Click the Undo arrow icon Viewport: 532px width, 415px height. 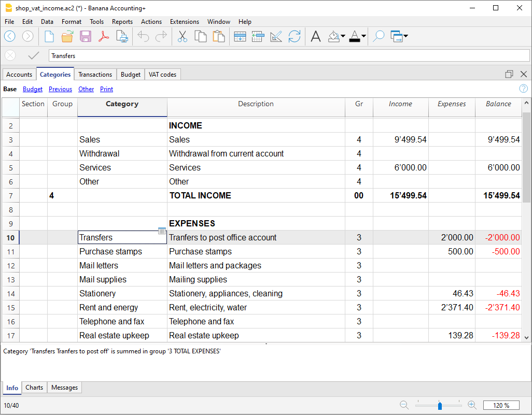pyautogui.click(x=144, y=36)
